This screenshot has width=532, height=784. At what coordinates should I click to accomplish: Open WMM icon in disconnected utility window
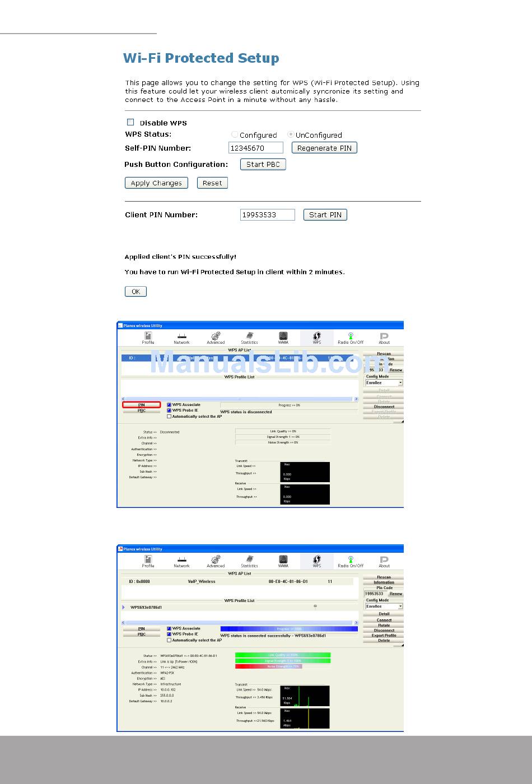(x=283, y=338)
